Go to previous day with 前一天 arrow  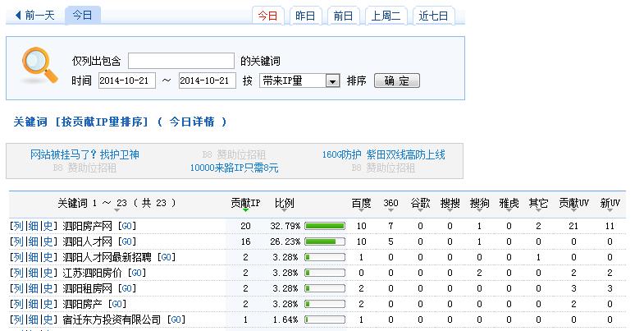click(x=33, y=15)
